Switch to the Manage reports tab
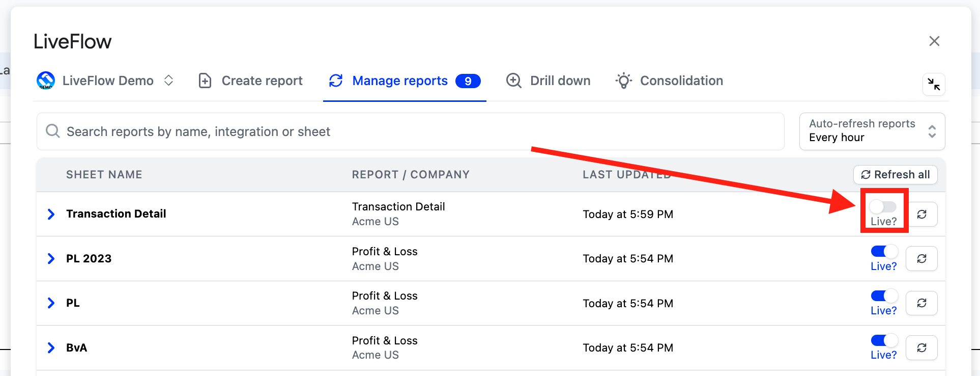Viewport: 980px width, 376px height. click(405, 80)
